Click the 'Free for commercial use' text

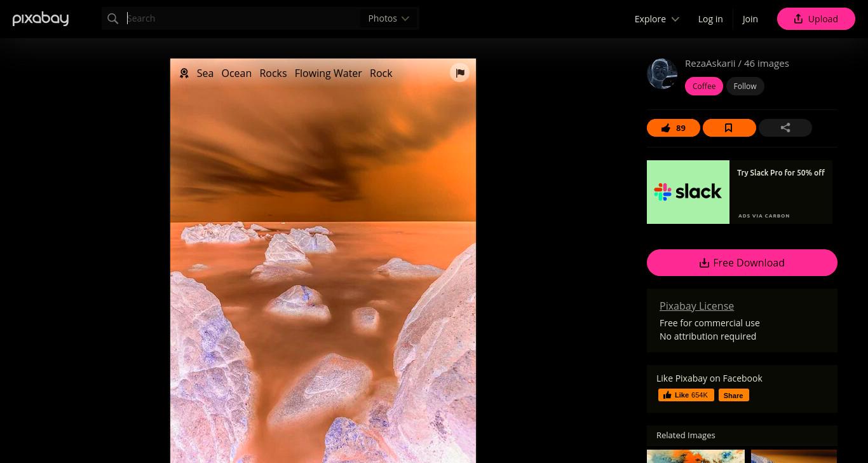point(710,323)
